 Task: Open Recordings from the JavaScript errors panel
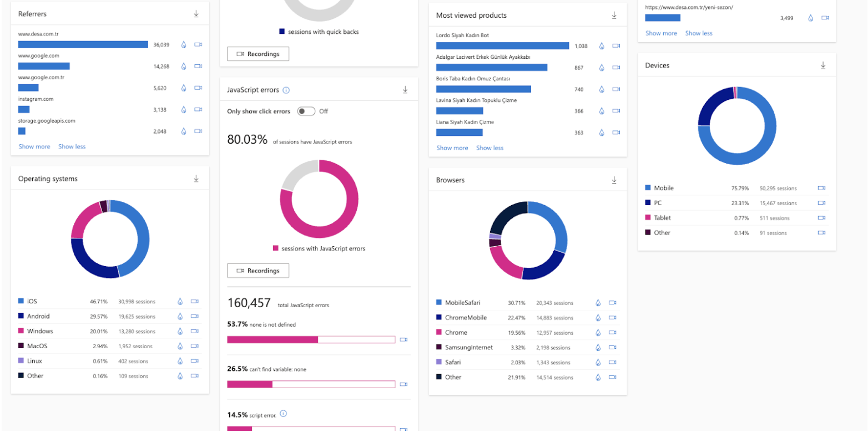tap(258, 271)
